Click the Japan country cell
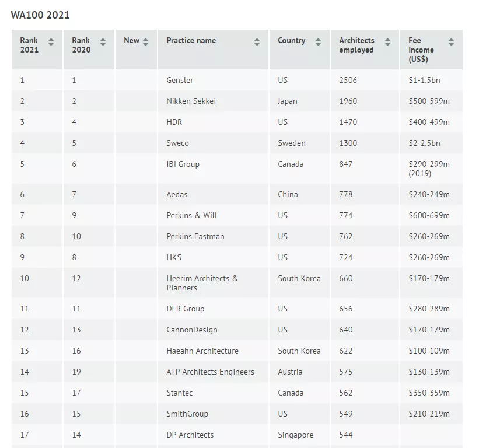The height and width of the screenshot is (448, 486). [300, 101]
